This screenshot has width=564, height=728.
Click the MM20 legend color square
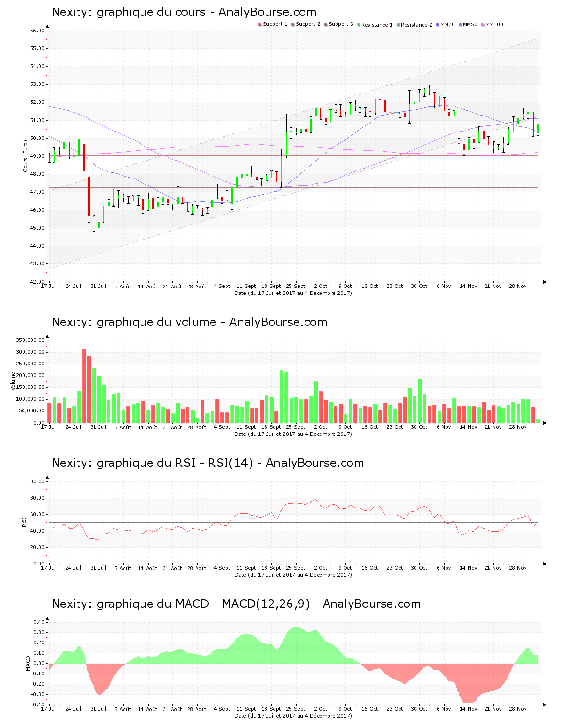(x=438, y=24)
